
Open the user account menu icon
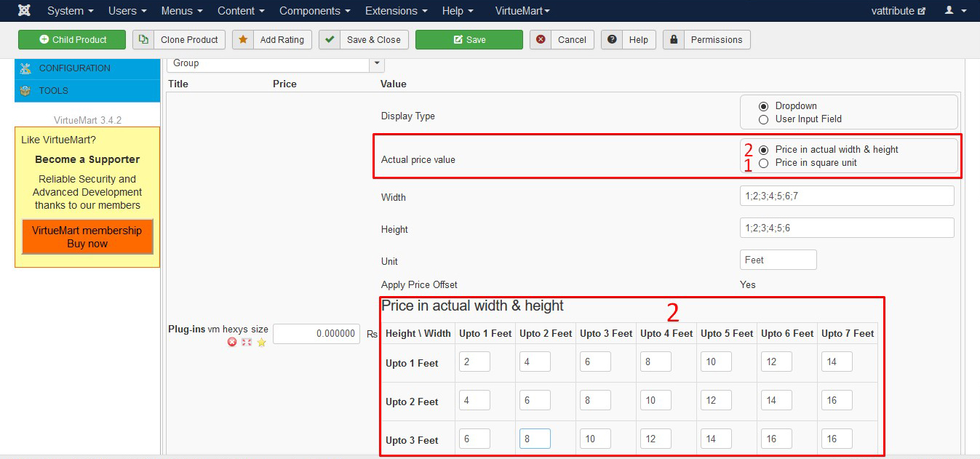[x=955, y=11]
